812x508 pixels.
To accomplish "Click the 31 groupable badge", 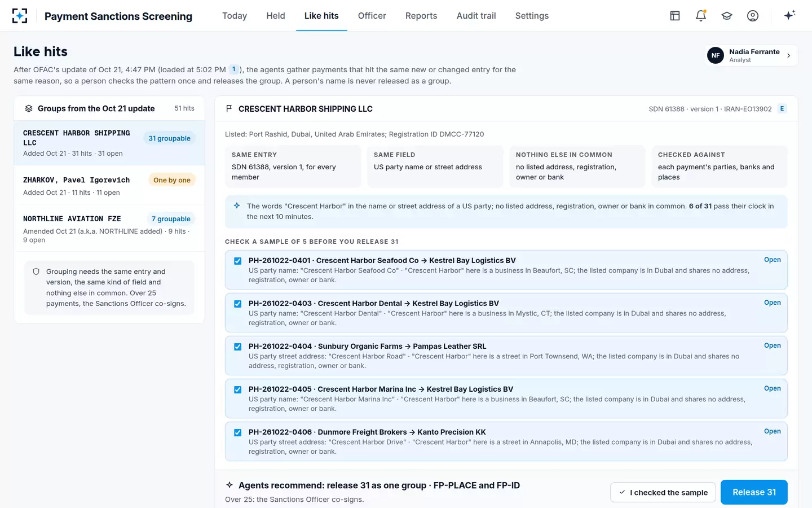I will pos(169,138).
